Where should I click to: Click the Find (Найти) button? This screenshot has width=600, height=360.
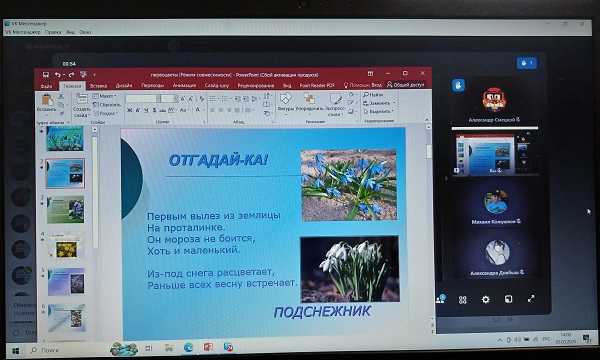pyautogui.click(x=373, y=94)
